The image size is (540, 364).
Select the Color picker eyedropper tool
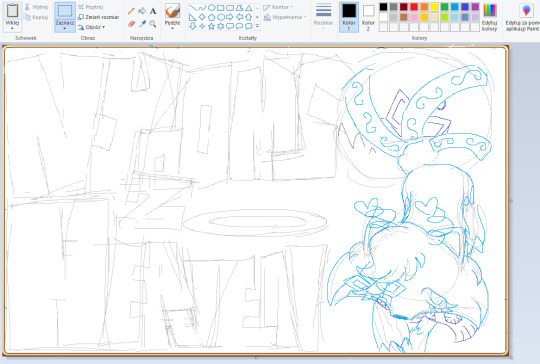142,24
